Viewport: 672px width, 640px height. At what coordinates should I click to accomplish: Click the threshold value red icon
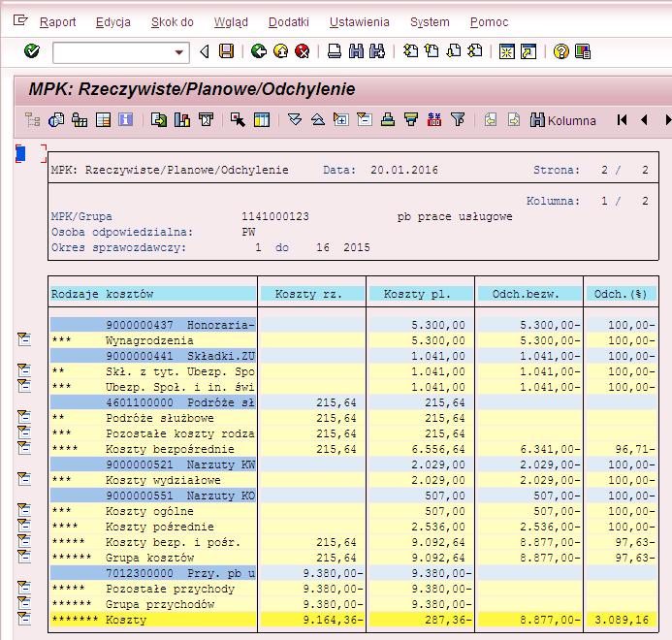point(434,120)
